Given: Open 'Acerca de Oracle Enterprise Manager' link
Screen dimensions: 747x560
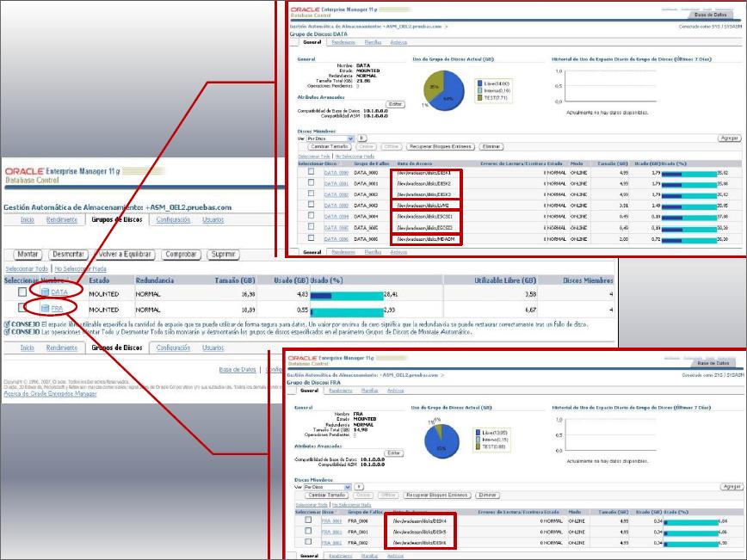Looking at the screenshot, I should (x=51, y=394).
